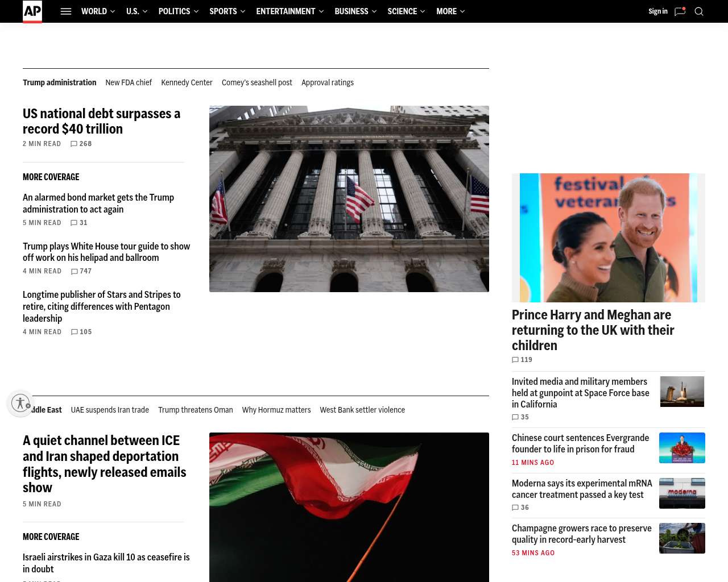Open the alarmed bond market article
The width and height of the screenshot is (728, 582).
(x=98, y=203)
